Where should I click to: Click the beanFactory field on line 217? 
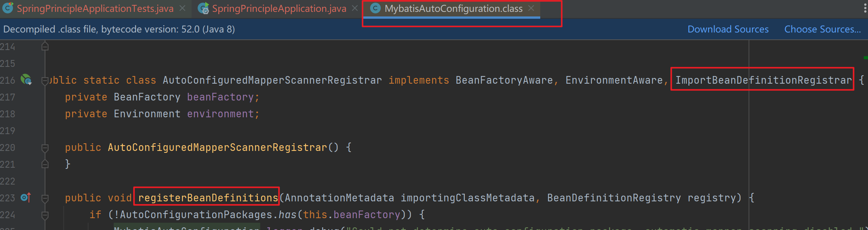click(220, 97)
